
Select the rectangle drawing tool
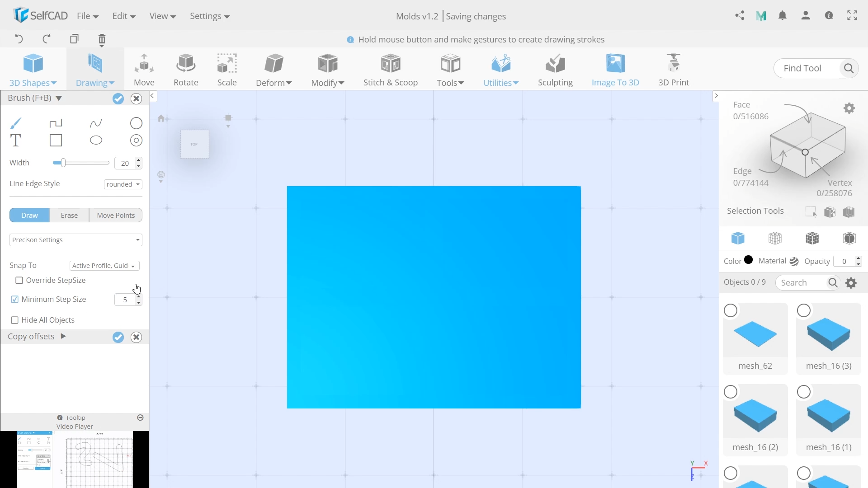[x=56, y=141]
